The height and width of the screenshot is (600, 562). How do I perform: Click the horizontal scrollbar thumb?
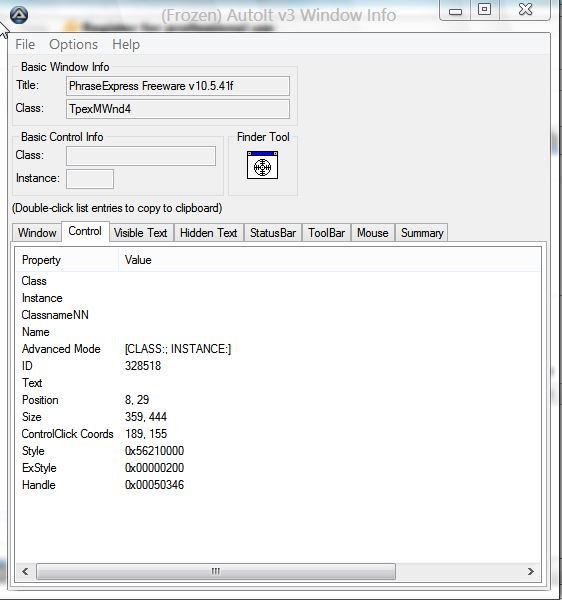(216, 571)
